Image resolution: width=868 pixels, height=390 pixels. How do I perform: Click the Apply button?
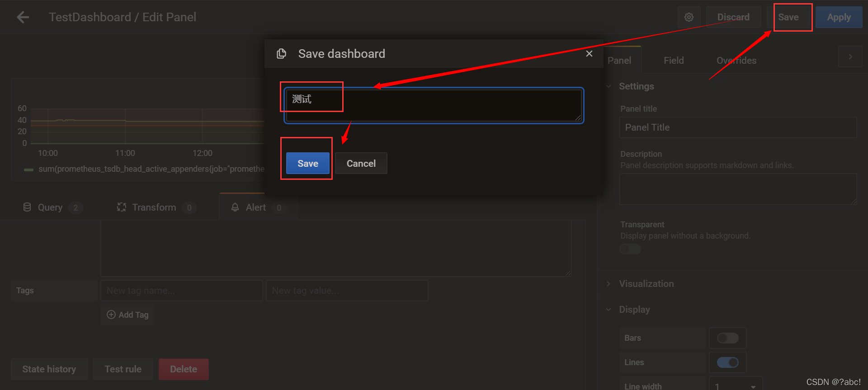click(x=839, y=17)
